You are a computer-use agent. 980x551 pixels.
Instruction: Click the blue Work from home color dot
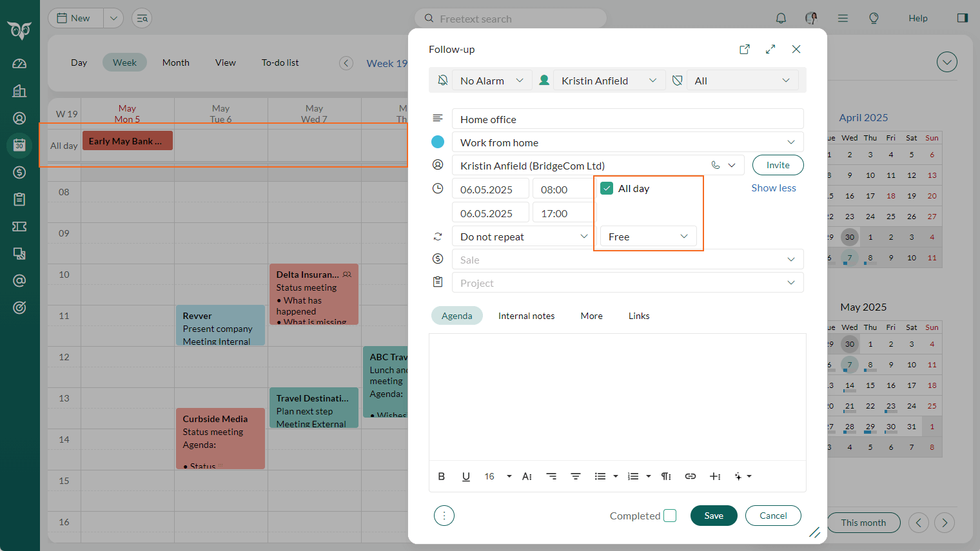tap(438, 142)
